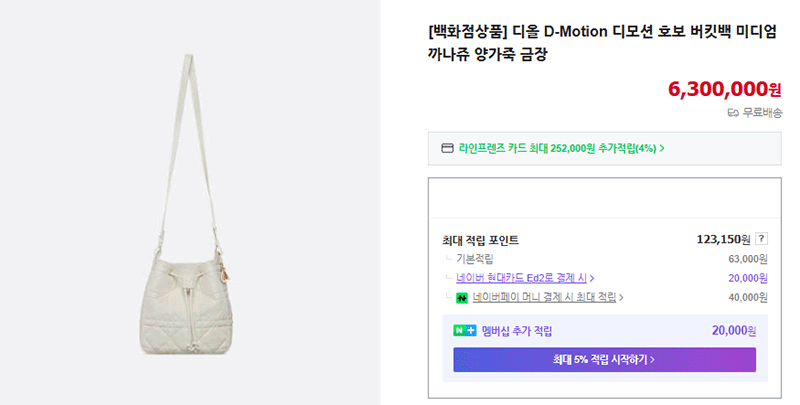
Task: Click the 멤버십 추가 적립 label
Action: coord(517,331)
